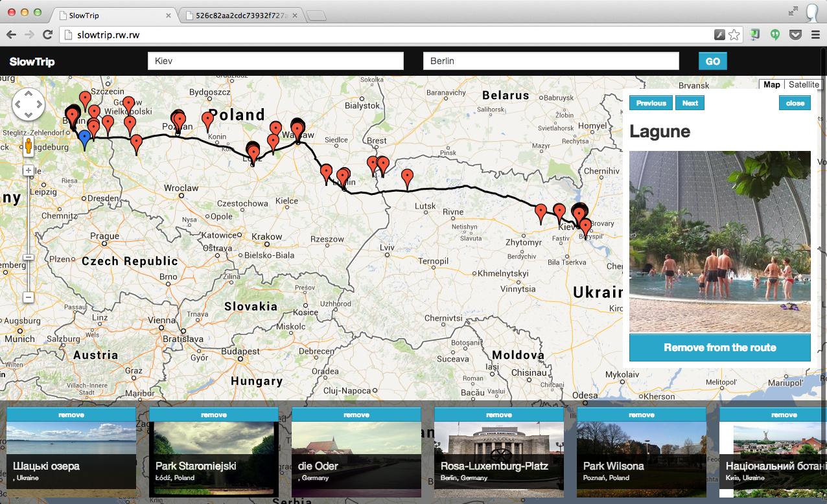The height and width of the screenshot is (504, 827).
Task: Open the die Oder thumbnail
Action: [356, 459]
